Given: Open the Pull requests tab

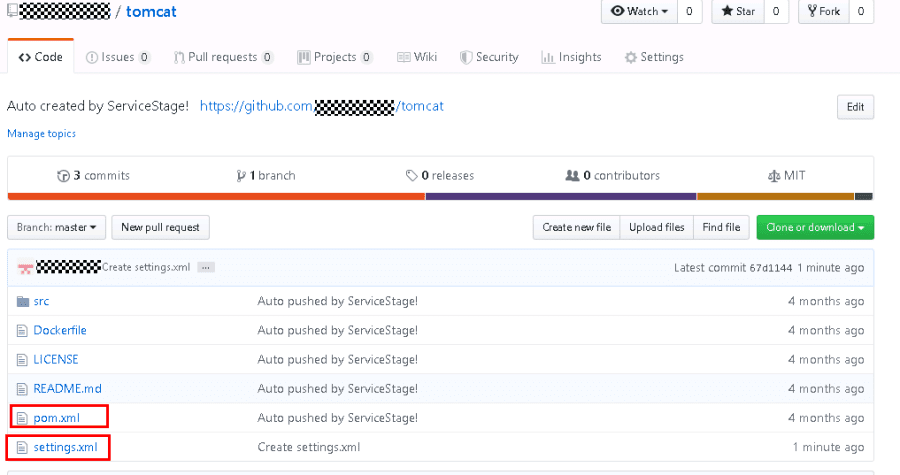Looking at the screenshot, I should [x=223, y=57].
